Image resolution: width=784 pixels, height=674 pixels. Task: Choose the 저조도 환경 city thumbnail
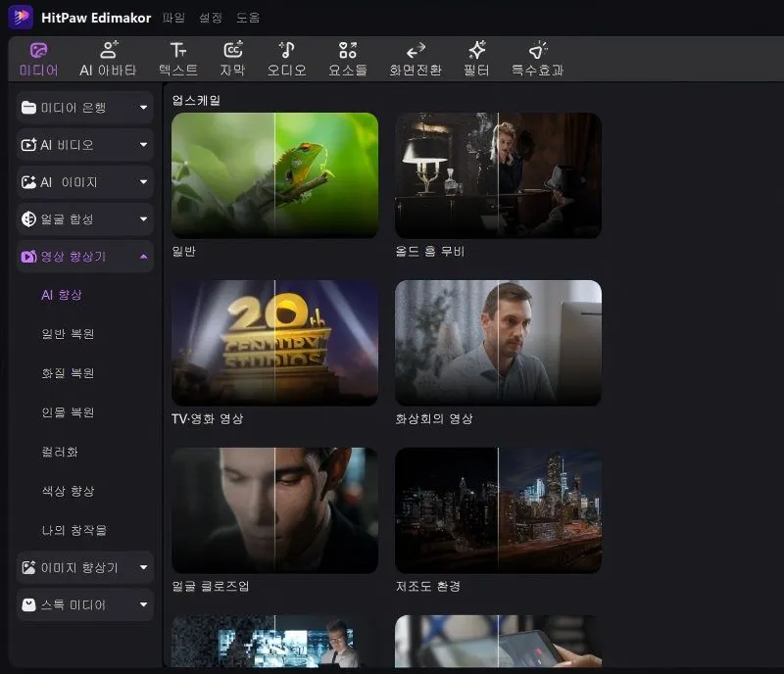pos(498,510)
